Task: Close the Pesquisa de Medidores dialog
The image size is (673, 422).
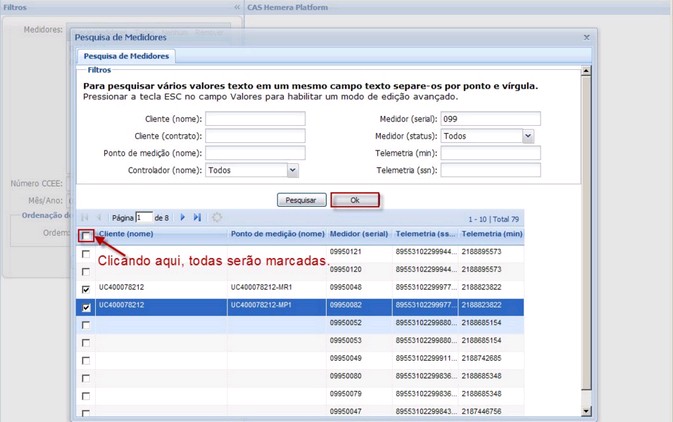Action: tap(586, 37)
